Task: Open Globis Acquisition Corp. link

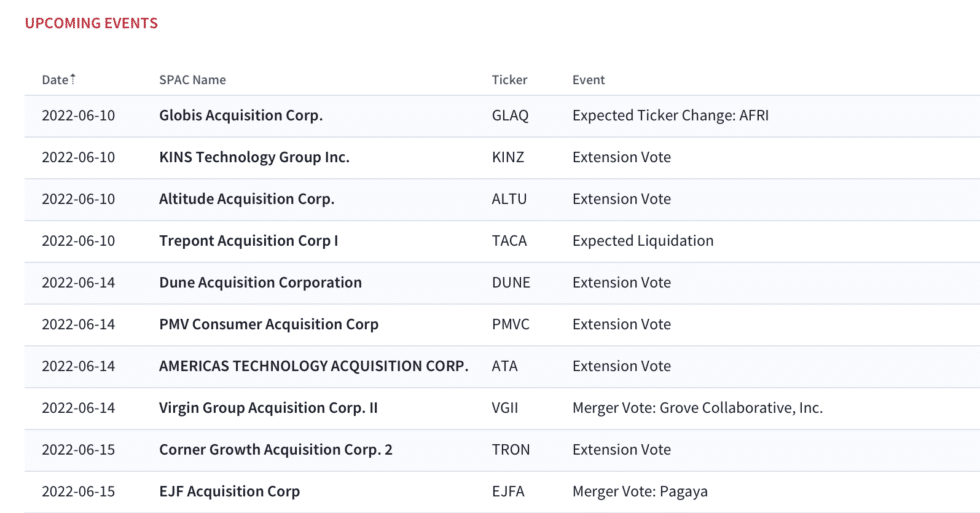Action: [241, 116]
